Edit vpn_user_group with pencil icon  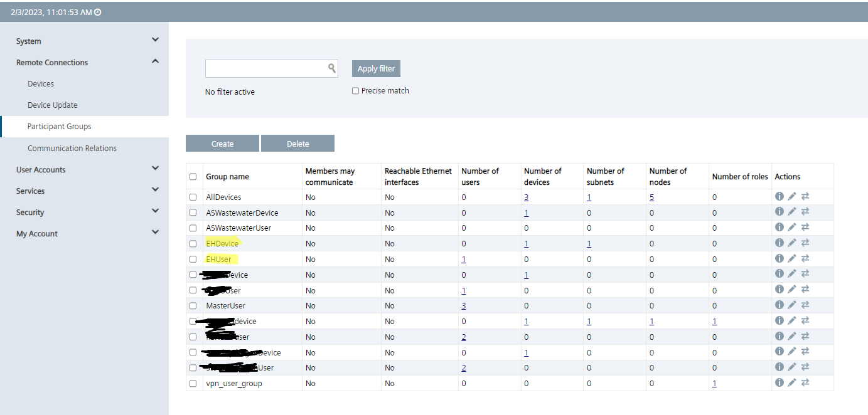pyautogui.click(x=792, y=382)
